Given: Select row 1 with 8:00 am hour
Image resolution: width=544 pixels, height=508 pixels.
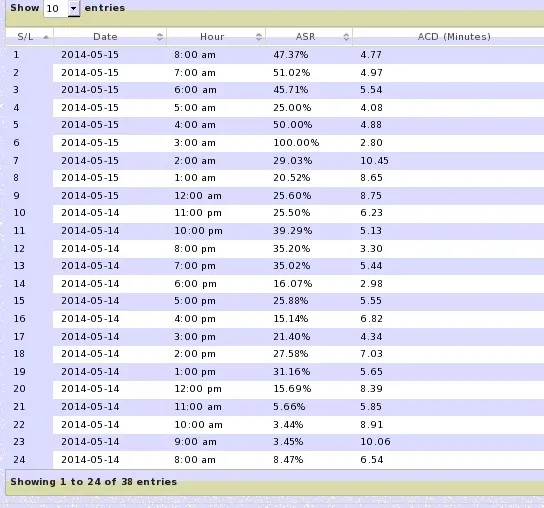Looking at the screenshot, I should (275, 55).
